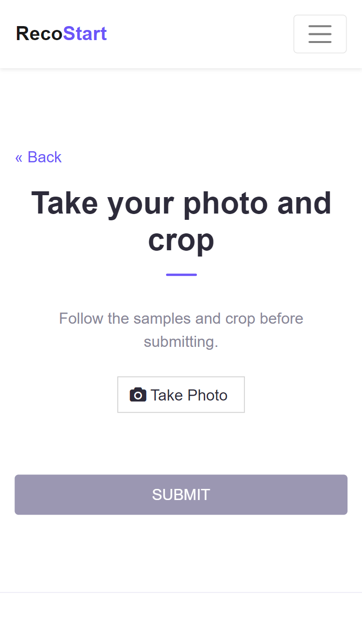The height and width of the screenshot is (644, 362).
Task: Click the purple divider under the heading
Action: click(181, 274)
